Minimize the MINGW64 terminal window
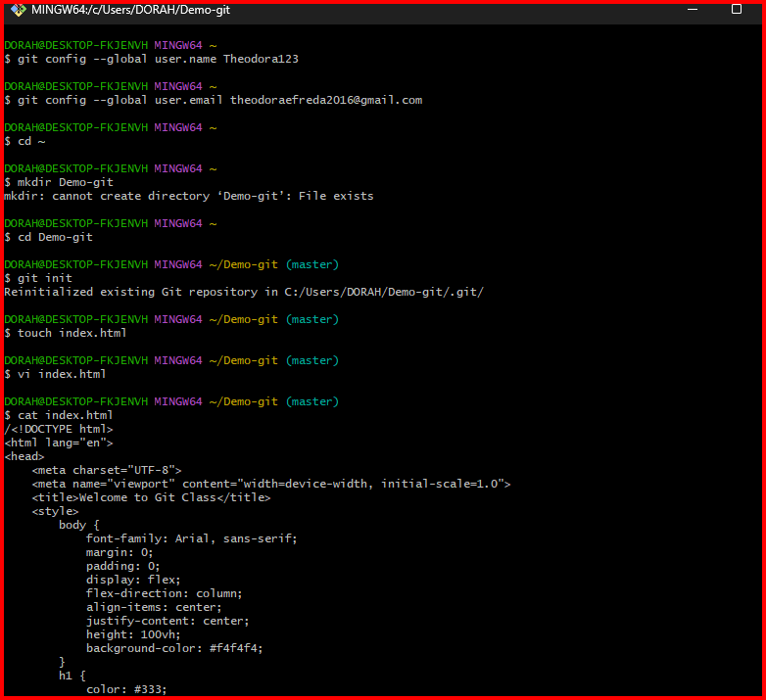The height and width of the screenshot is (700, 766). [693, 9]
